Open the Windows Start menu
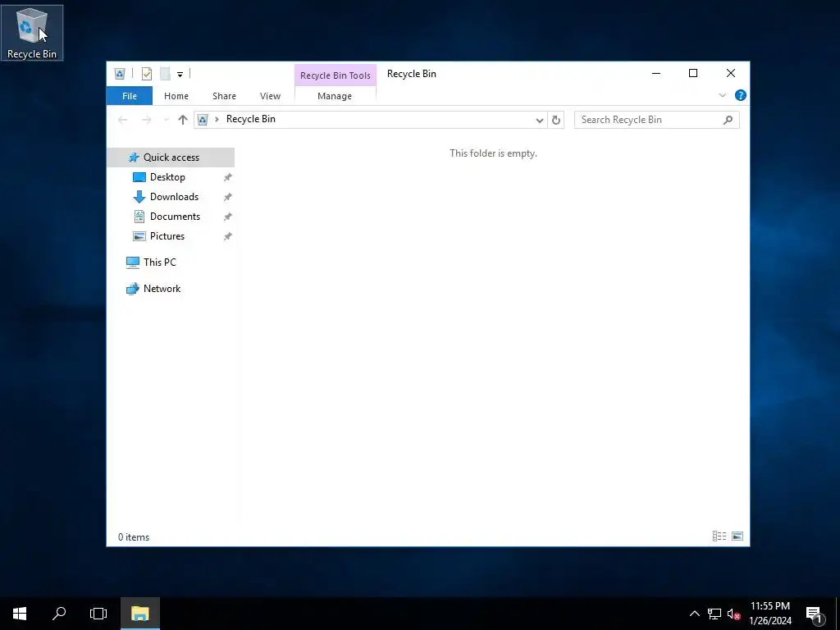Image resolution: width=840 pixels, height=630 pixels. click(20, 614)
